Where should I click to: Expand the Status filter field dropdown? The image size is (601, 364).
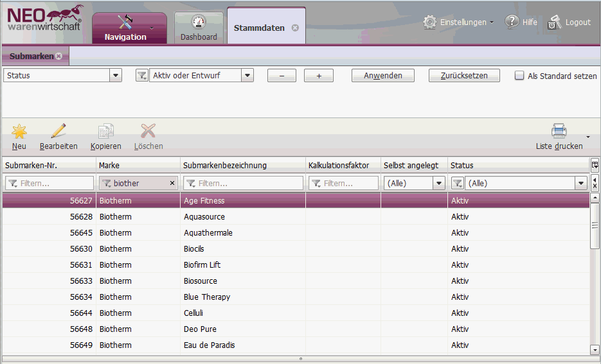[x=115, y=75]
